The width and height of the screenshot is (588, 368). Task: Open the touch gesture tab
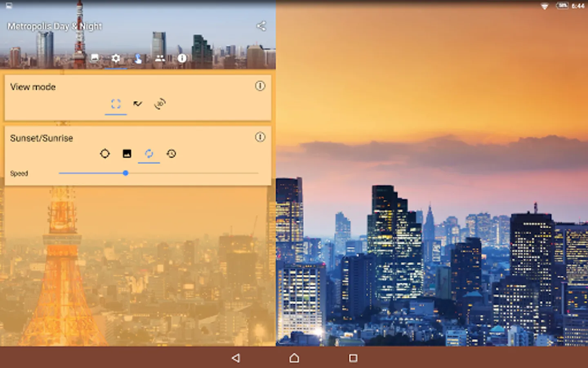click(138, 58)
